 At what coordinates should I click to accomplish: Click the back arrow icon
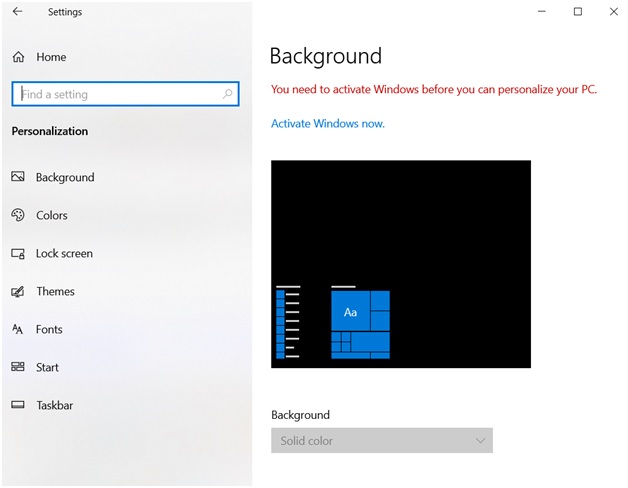click(17, 12)
